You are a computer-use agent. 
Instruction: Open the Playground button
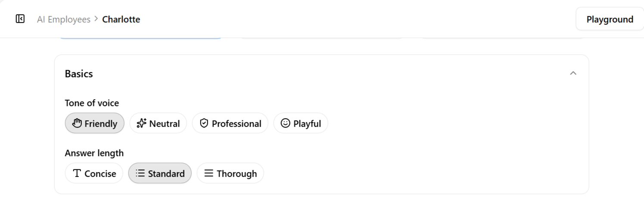coord(610,19)
